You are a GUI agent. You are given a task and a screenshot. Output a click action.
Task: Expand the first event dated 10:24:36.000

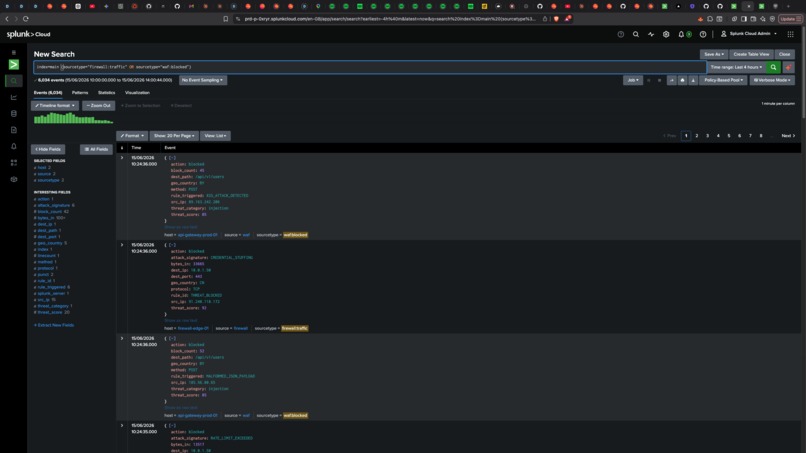click(122, 158)
